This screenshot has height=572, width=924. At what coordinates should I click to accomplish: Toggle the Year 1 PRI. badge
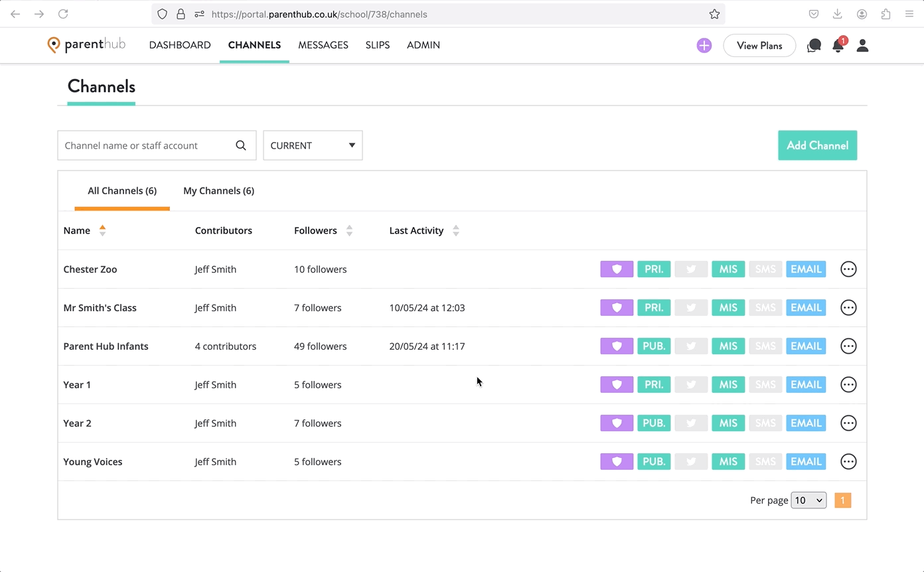(654, 385)
